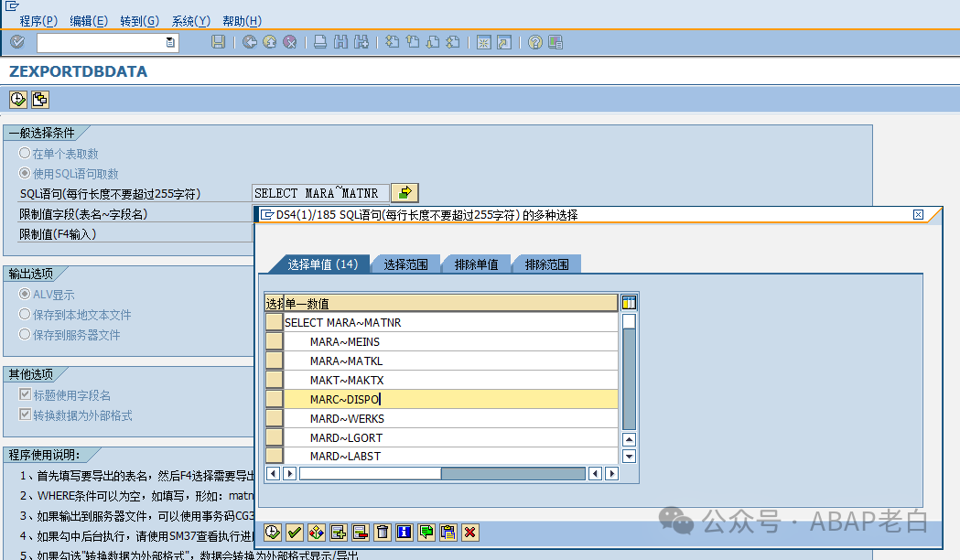Click first left arrow of horizontal scrollbar
Image resolution: width=960 pixels, height=560 pixels.
coord(274,473)
